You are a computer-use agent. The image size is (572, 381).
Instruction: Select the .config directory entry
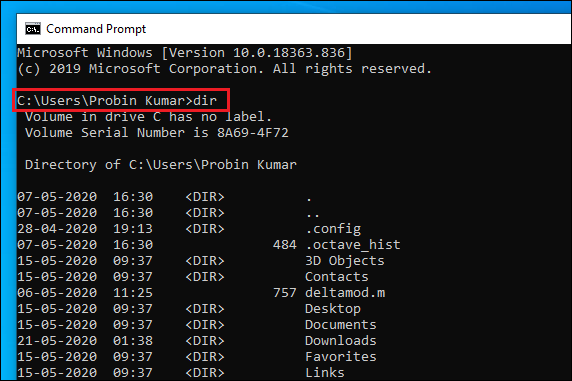click(x=333, y=229)
